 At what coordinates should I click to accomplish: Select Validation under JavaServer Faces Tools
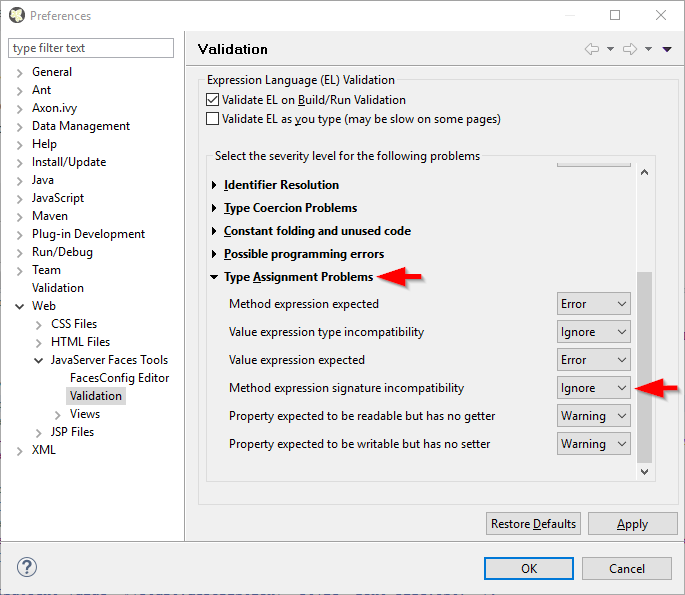pos(96,396)
